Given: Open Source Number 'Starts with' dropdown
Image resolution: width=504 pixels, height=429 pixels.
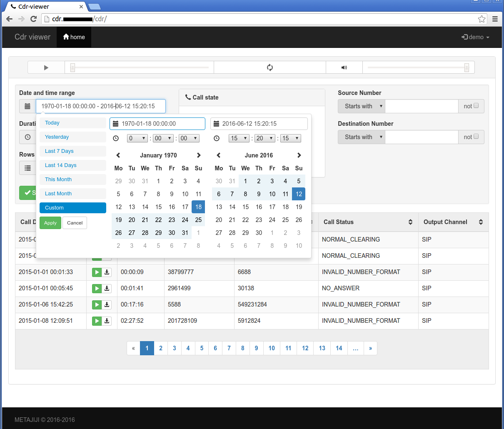Looking at the screenshot, I should (362, 106).
